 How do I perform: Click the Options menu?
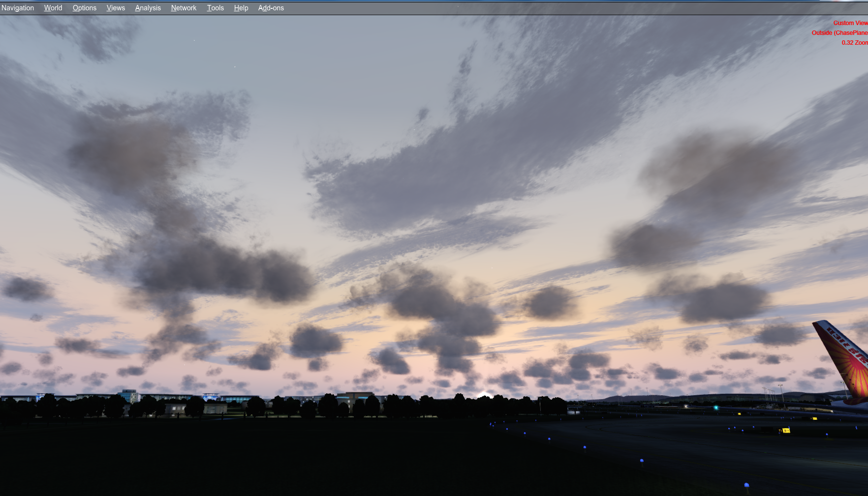click(85, 8)
